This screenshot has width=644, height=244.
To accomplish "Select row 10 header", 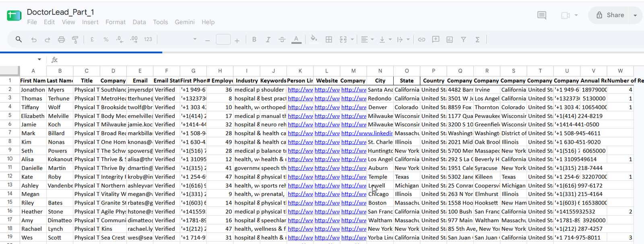I will (x=10, y=159).
